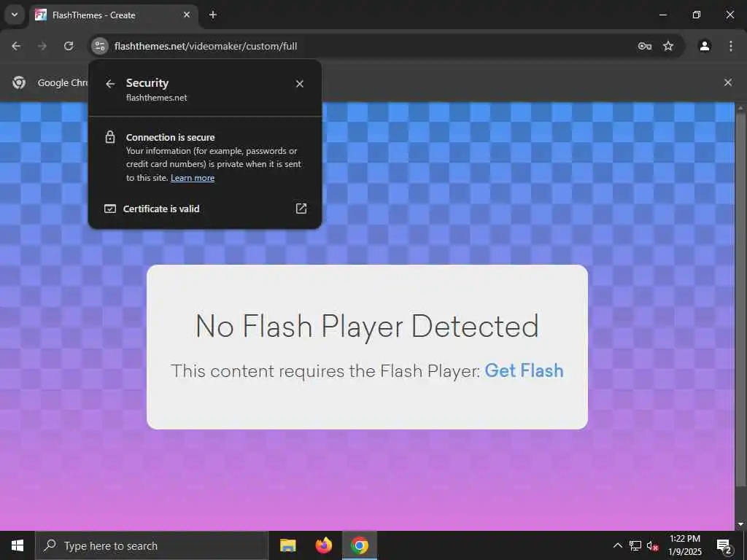The width and height of the screenshot is (747, 560).
Task: Click the forward navigation arrow
Action: (x=42, y=46)
